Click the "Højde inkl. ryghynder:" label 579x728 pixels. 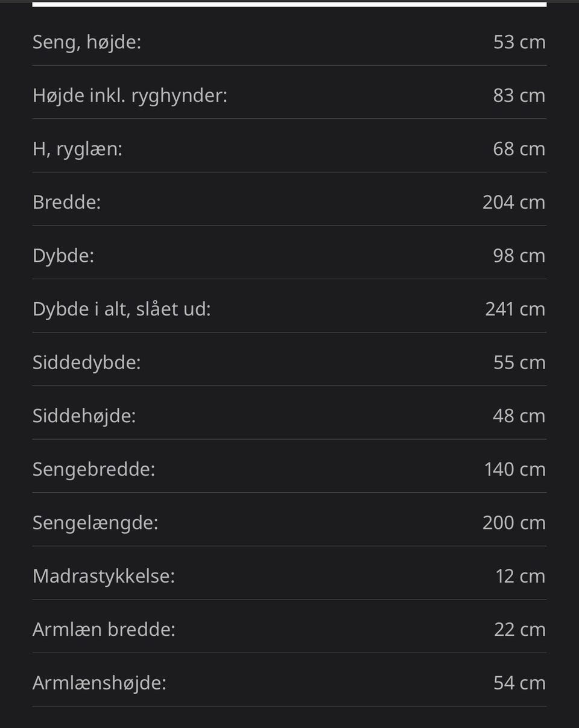[x=130, y=95]
